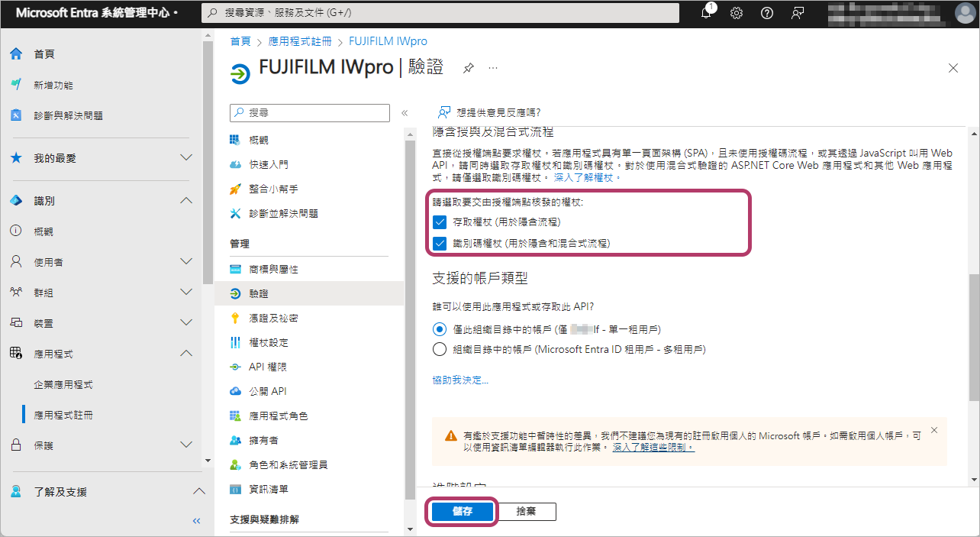Viewport: 980px width, 537px height.
Task: Click the 群組 people icon
Action: (16, 293)
